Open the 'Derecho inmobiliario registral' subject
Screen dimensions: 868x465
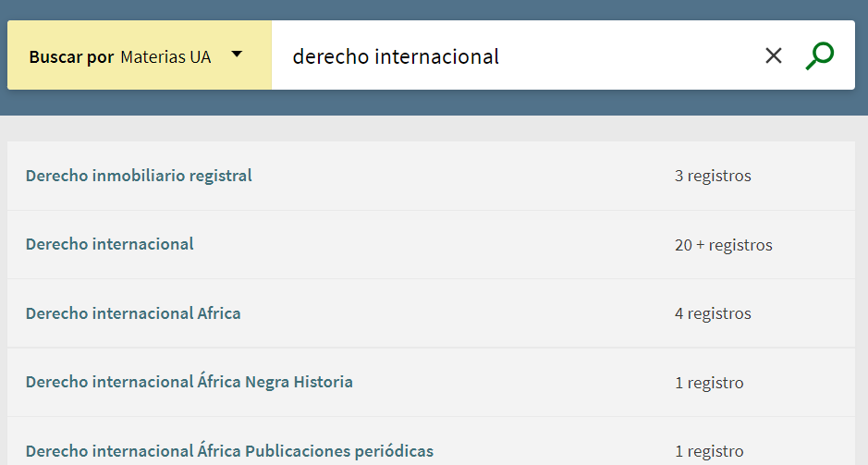pos(139,176)
